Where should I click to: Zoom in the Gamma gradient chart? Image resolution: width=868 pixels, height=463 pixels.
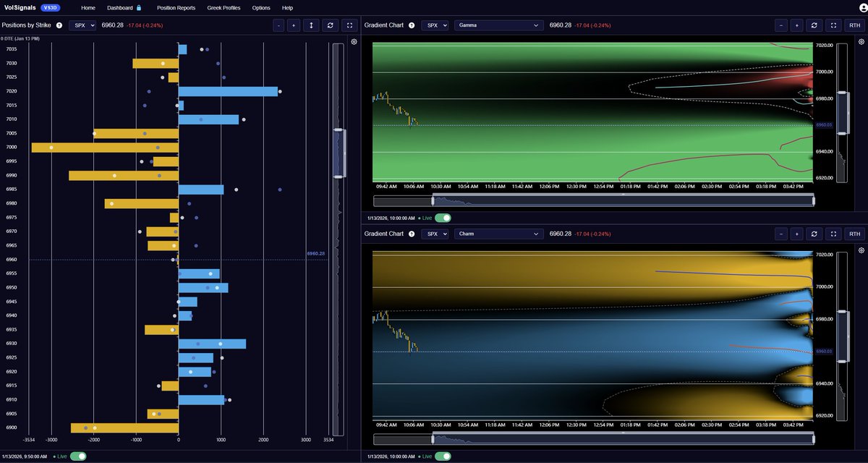pos(796,25)
